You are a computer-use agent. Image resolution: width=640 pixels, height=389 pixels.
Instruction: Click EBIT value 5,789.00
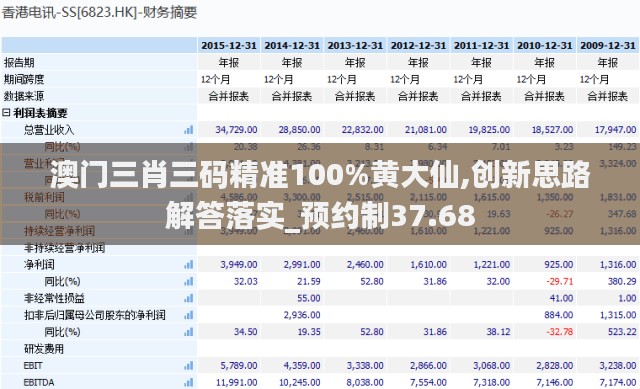click(239, 366)
